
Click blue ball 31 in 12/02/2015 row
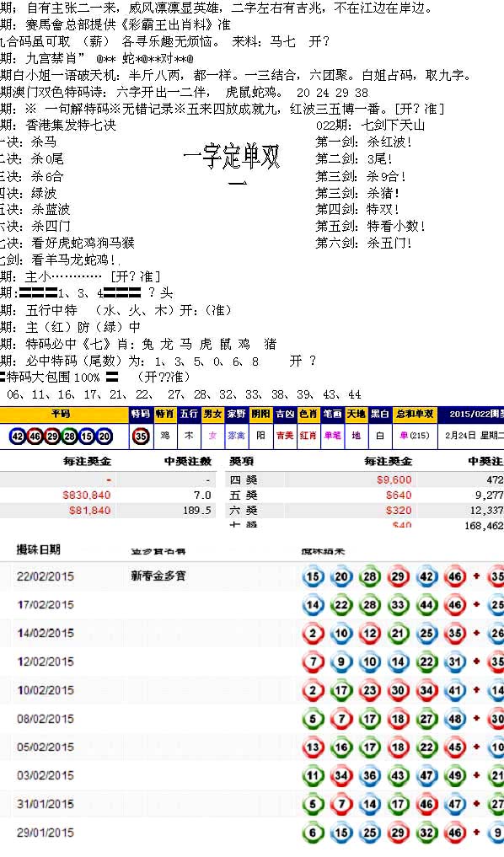(x=455, y=661)
